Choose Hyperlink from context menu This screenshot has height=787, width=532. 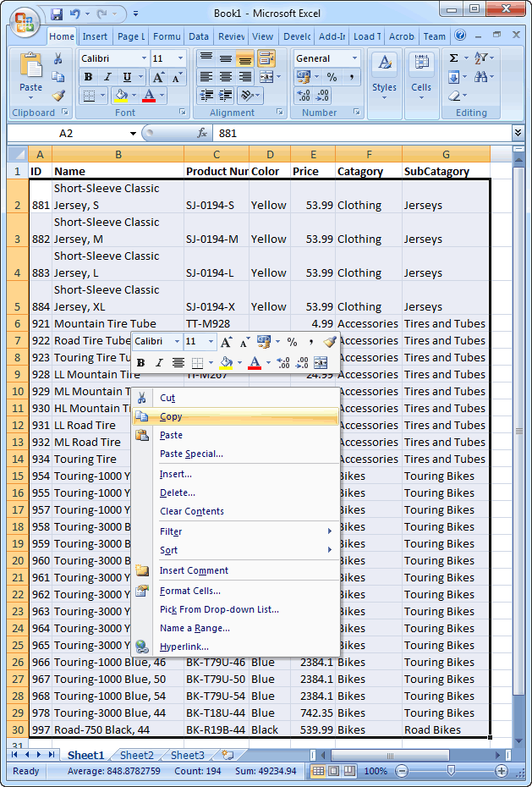point(235,647)
